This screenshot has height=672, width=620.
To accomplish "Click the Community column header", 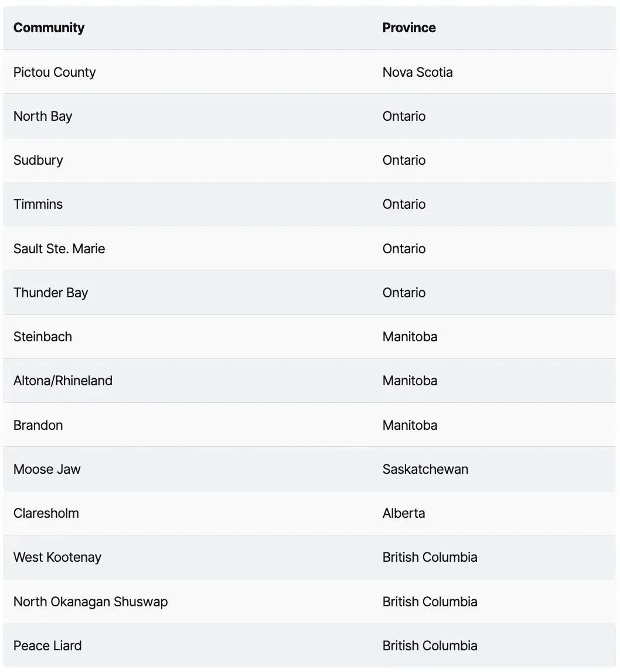I will pos(49,28).
